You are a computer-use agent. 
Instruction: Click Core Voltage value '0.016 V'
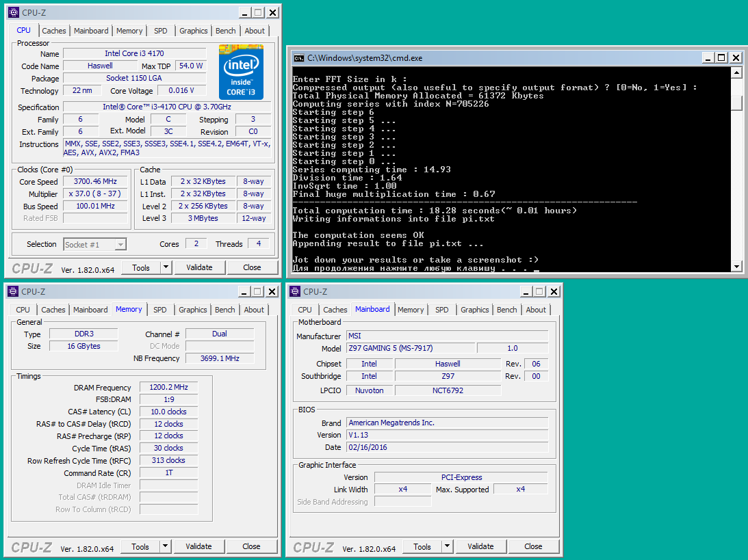182,90
